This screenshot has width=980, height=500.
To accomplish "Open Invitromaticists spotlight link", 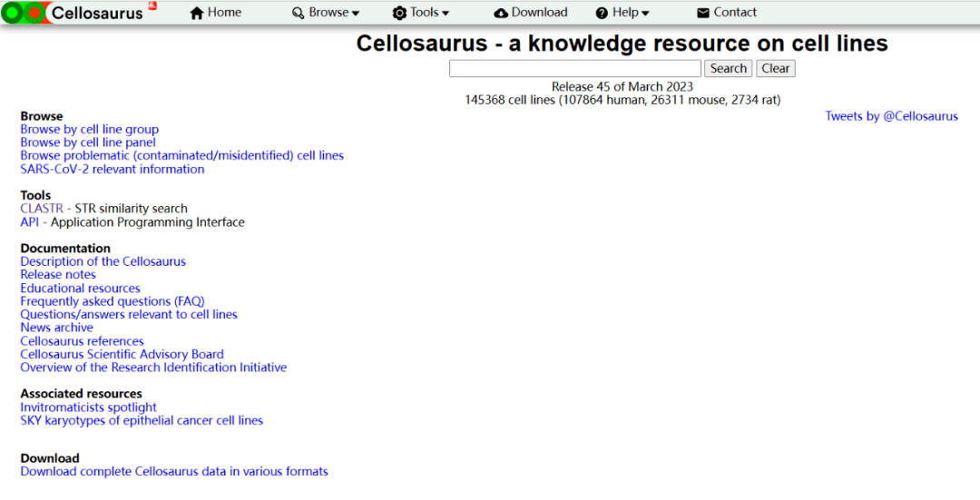I will [89, 407].
